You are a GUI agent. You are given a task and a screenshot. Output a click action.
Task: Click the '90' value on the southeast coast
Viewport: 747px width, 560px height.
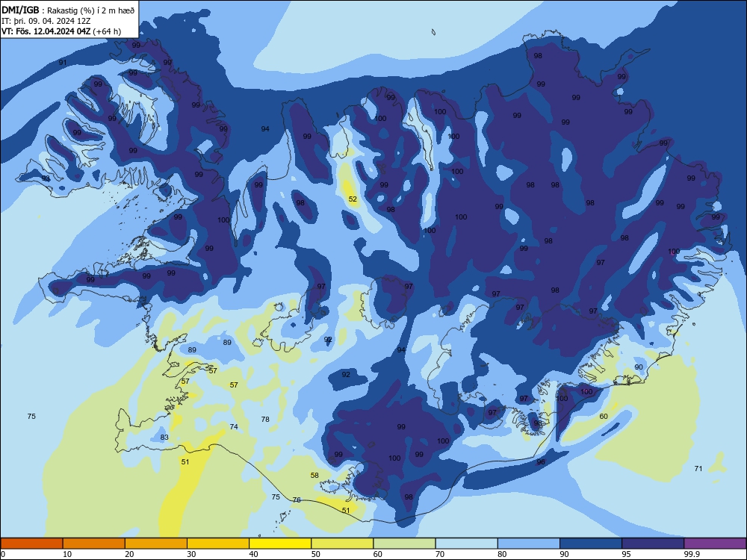point(639,367)
